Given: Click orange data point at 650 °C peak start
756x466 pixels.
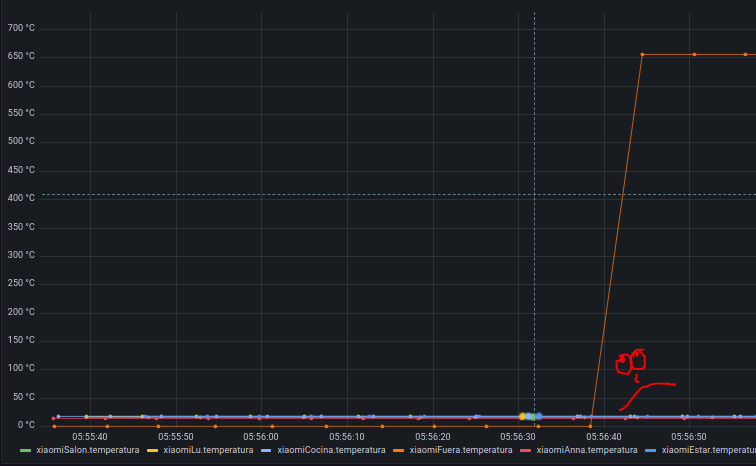Looking at the screenshot, I should click(642, 54).
